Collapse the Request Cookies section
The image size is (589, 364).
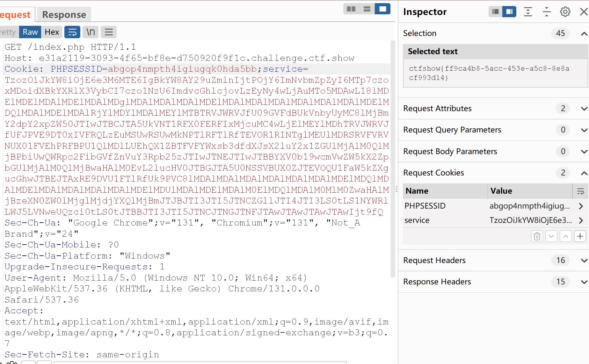tap(584, 173)
